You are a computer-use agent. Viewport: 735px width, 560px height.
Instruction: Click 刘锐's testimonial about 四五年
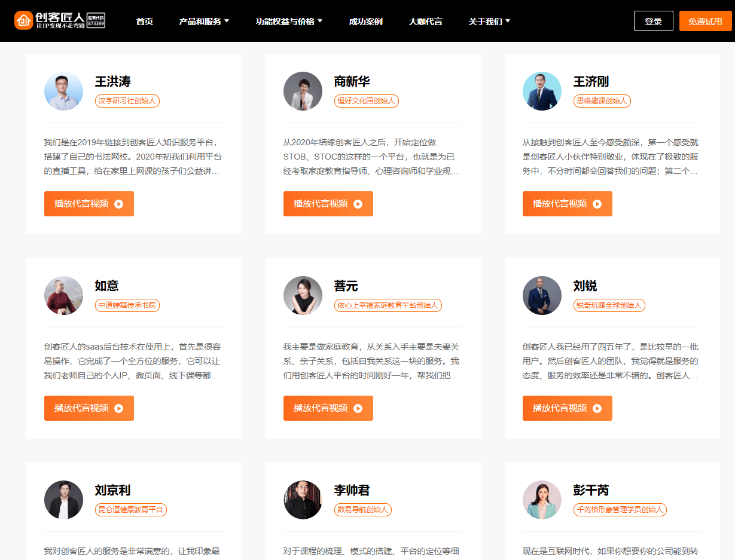[611, 361]
